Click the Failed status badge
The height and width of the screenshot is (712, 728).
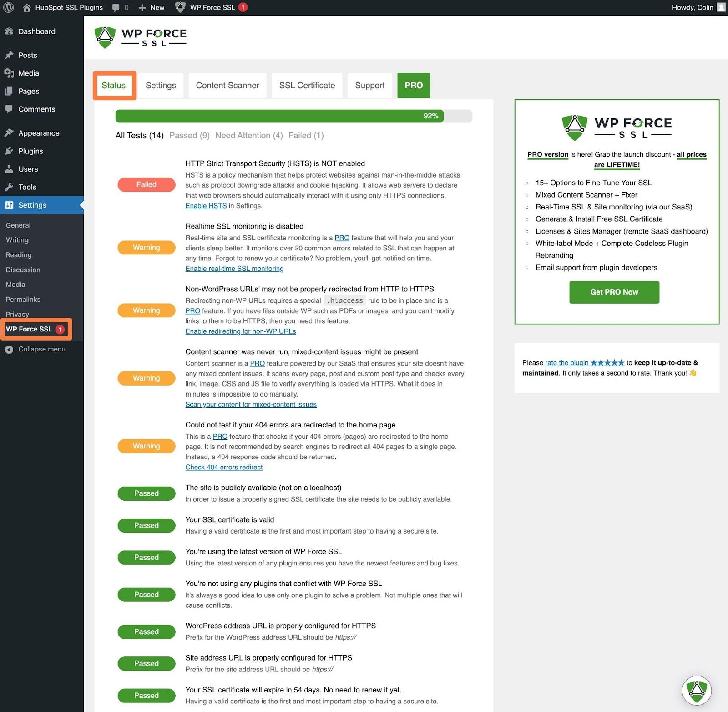[x=147, y=184]
